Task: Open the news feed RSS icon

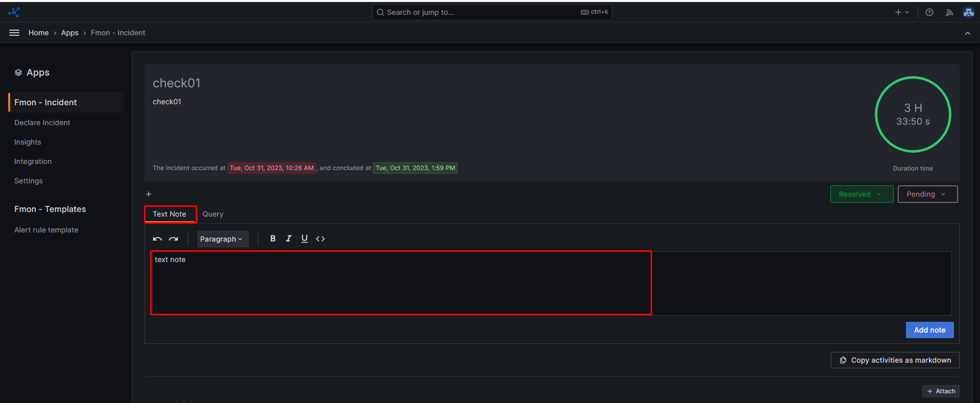Action: click(949, 12)
